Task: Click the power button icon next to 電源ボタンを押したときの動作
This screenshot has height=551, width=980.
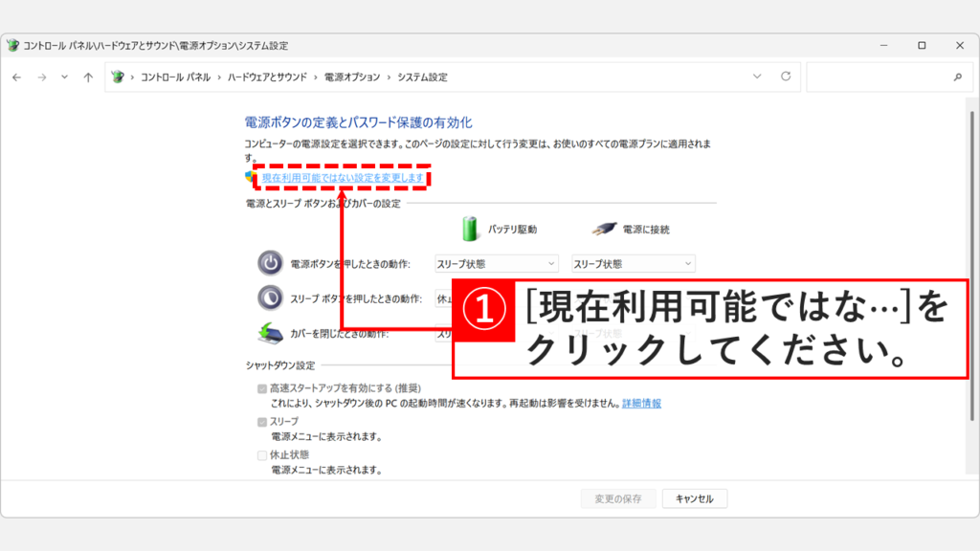Action: (270, 262)
